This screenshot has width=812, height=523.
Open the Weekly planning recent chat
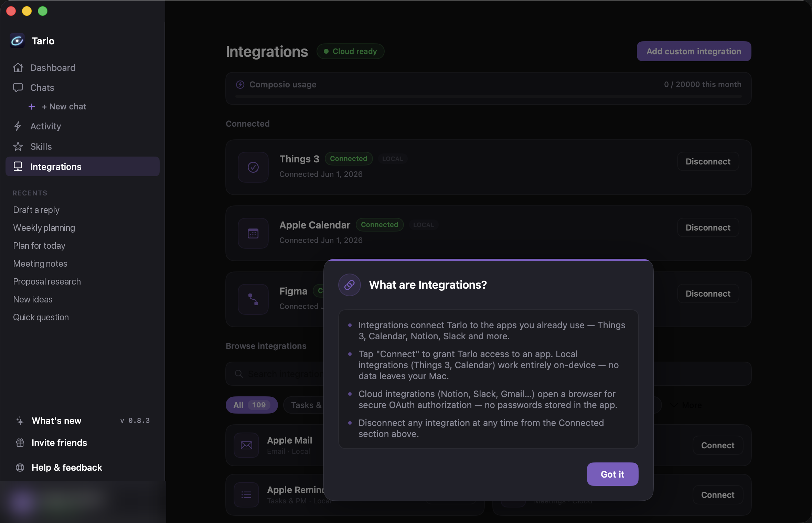44,228
